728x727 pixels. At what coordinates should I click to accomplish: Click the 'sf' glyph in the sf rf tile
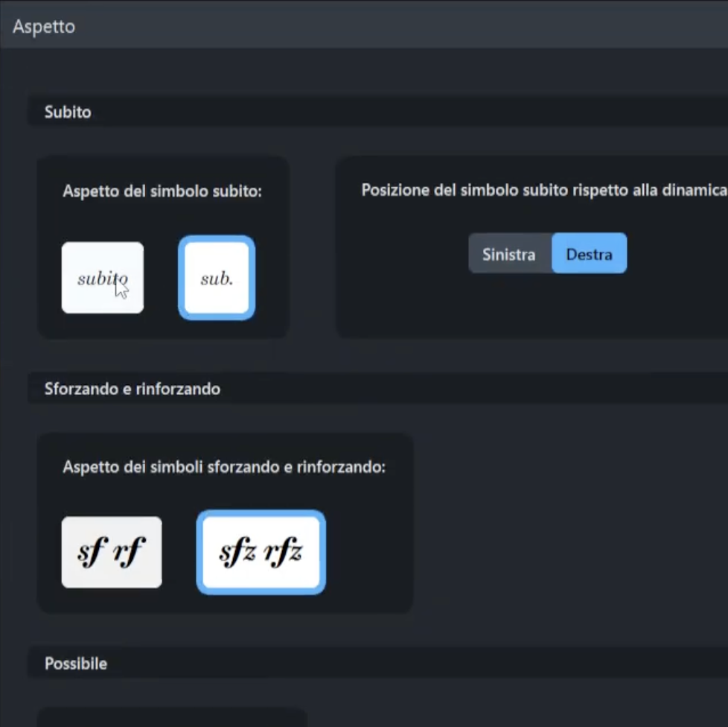click(x=91, y=552)
